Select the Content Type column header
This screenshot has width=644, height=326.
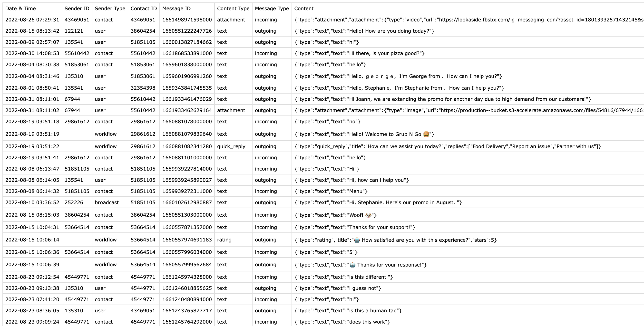coord(233,9)
